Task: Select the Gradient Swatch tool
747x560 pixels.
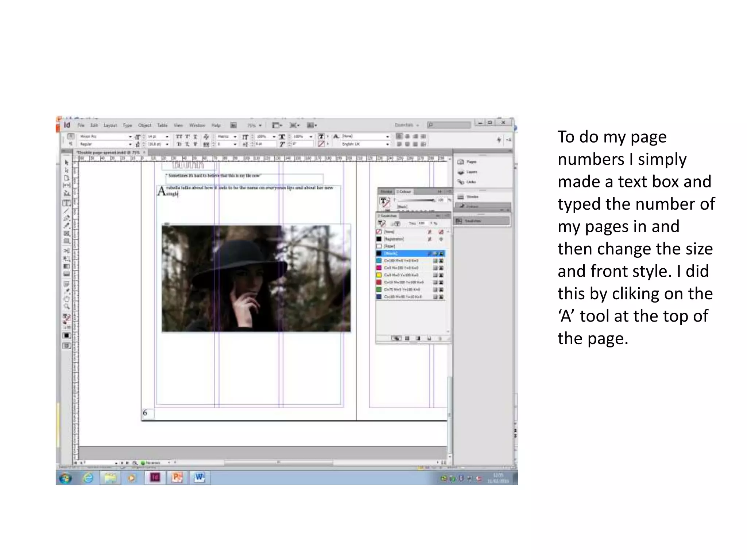Action: pyautogui.click(x=66, y=267)
